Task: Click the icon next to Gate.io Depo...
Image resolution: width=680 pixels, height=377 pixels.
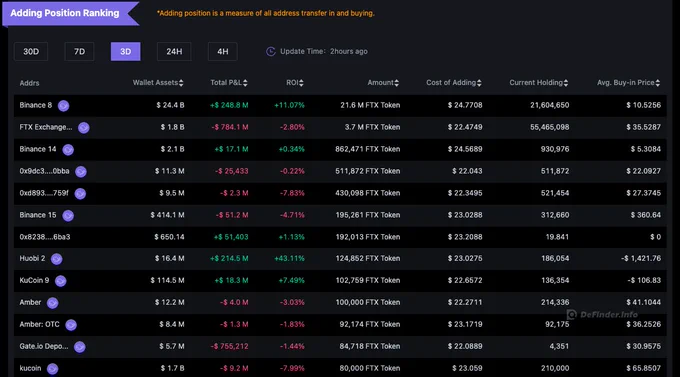Action: click(80, 347)
